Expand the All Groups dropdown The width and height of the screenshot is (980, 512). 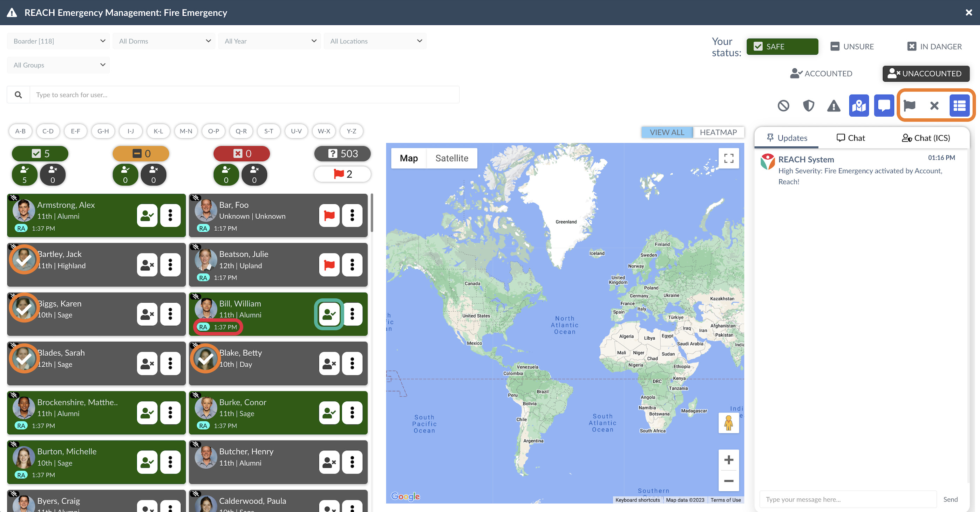pos(59,65)
